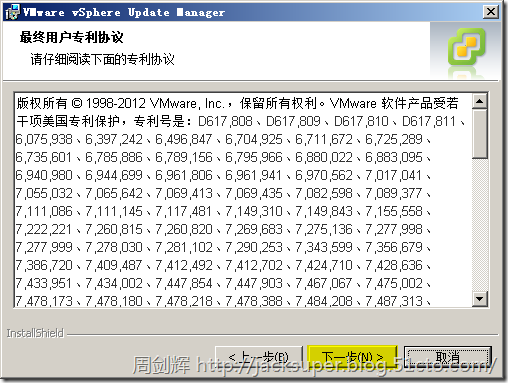Screen dimensions: 508x383
Task: Click the green VMware logo graphic
Action: (466, 47)
